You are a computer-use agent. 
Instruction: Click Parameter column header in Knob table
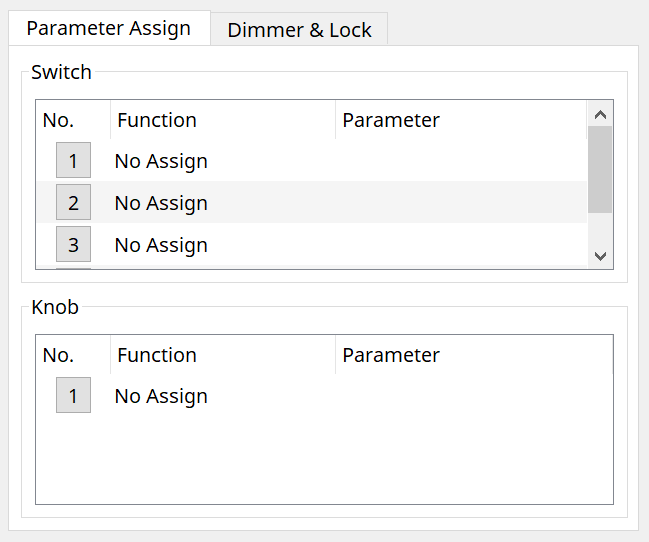(x=470, y=355)
